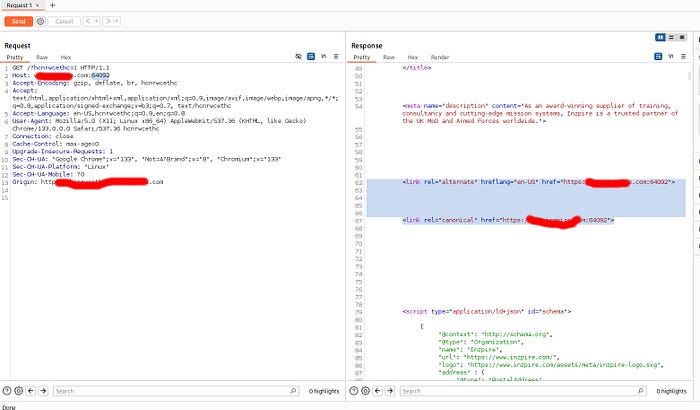Click the meta description line in Response

540,113
